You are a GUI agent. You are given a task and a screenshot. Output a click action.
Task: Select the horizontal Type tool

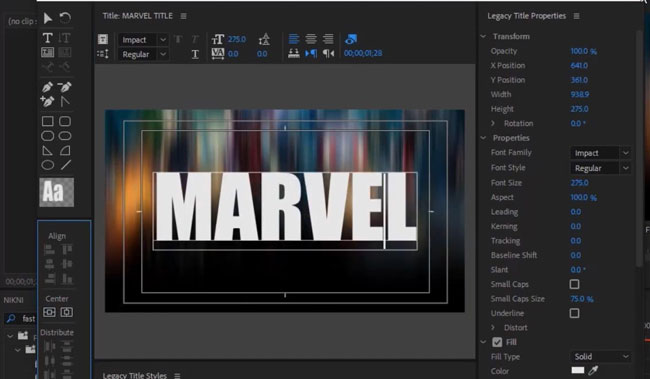click(48, 38)
